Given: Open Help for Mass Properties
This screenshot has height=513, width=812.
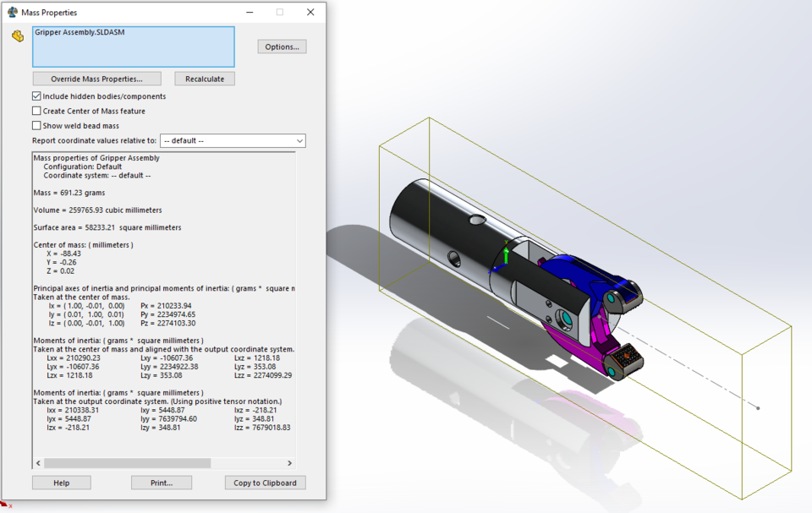Looking at the screenshot, I should coord(61,482).
